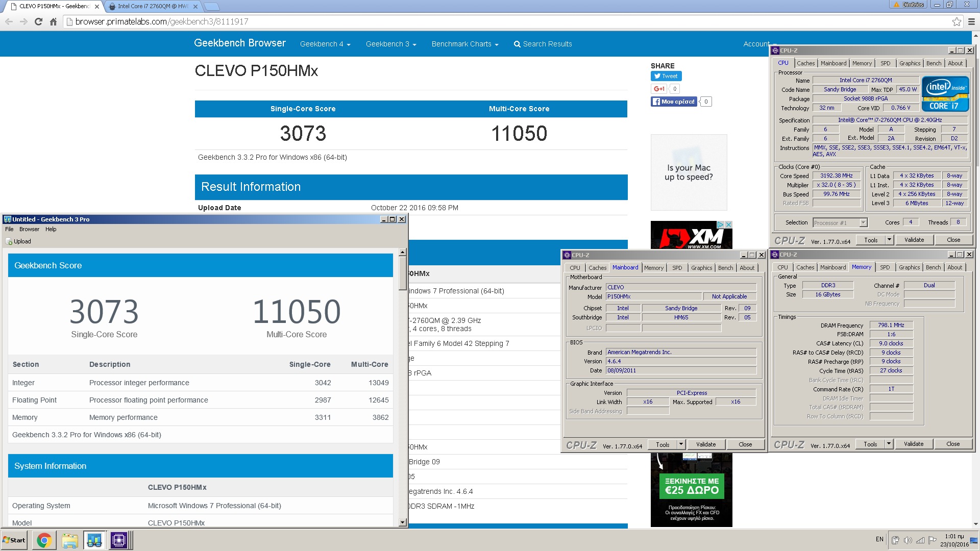Launch Chrome from the taskbar

coord(44,540)
